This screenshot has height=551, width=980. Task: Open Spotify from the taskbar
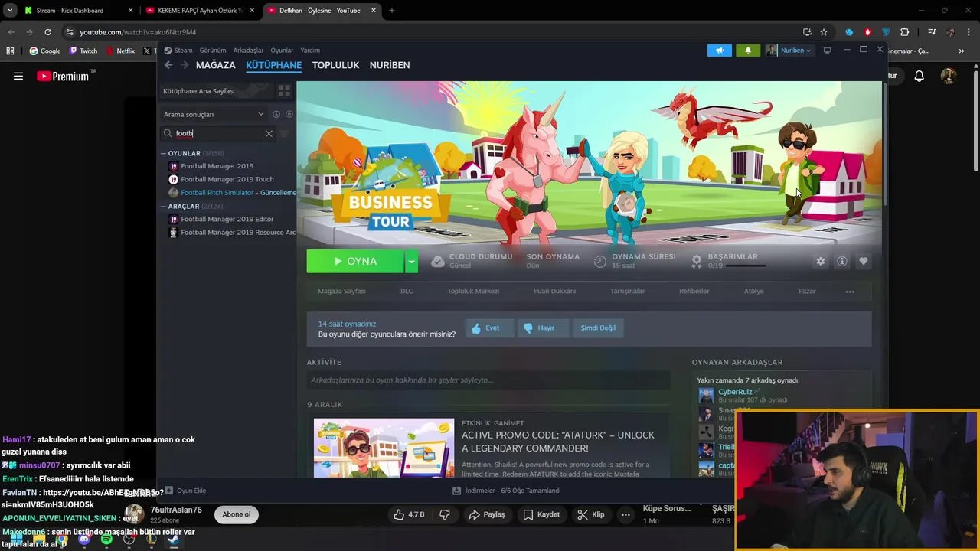(106, 540)
